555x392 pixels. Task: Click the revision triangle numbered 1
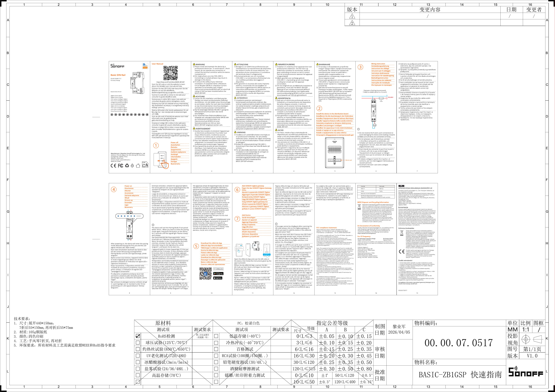tap(352, 16)
